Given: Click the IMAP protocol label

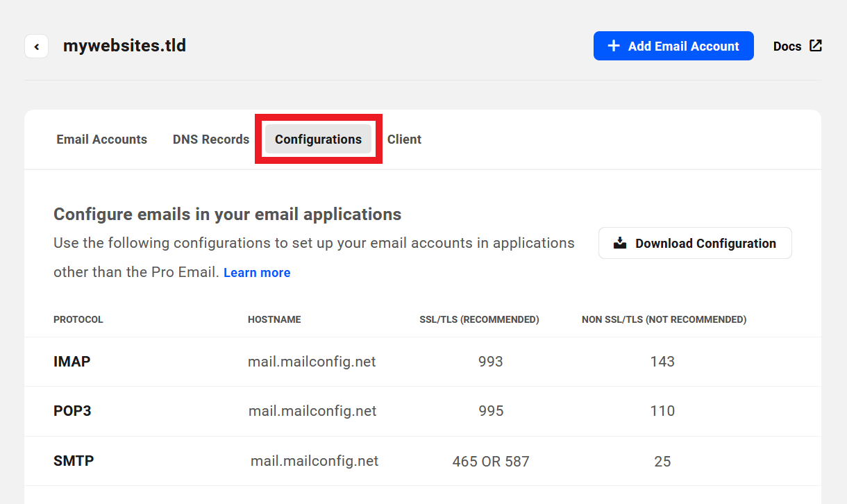Looking at the screenshot, I should 72,362.
